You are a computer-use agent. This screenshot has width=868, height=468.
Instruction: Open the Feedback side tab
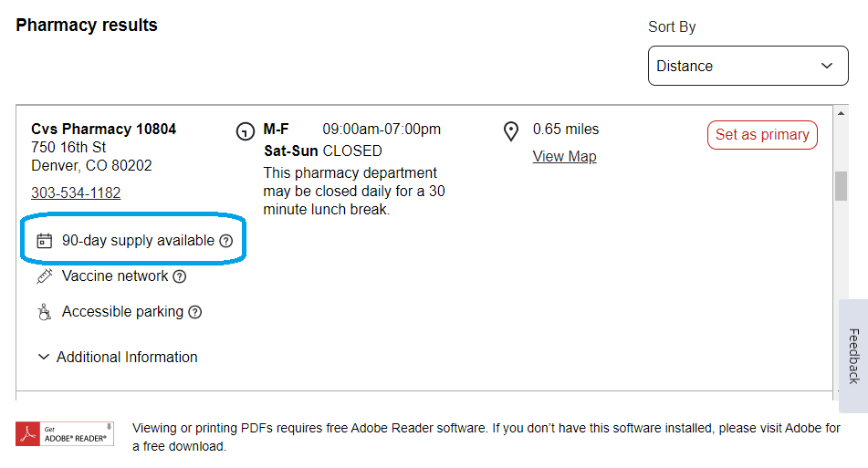853,357
